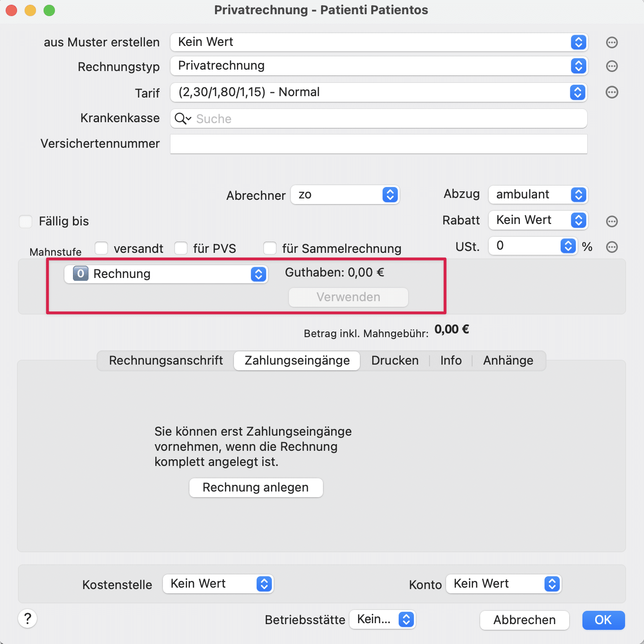Open the Tarif dropdown
The image size is (644, 644).
click(378, 92)
